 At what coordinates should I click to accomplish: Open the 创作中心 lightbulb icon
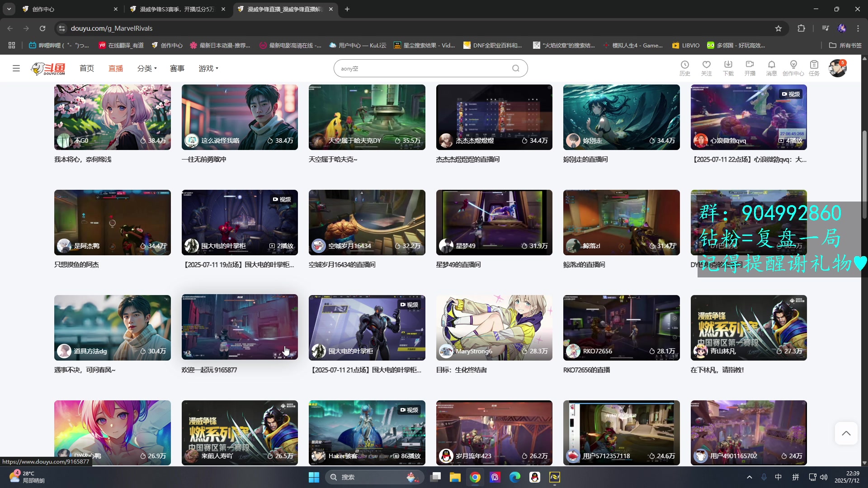tap(793, 68)
